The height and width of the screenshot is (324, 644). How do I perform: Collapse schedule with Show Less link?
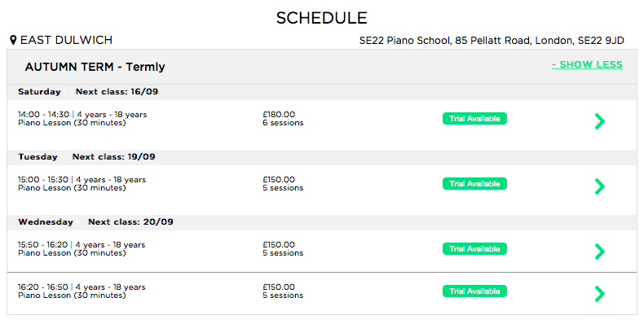coord(587,65)
